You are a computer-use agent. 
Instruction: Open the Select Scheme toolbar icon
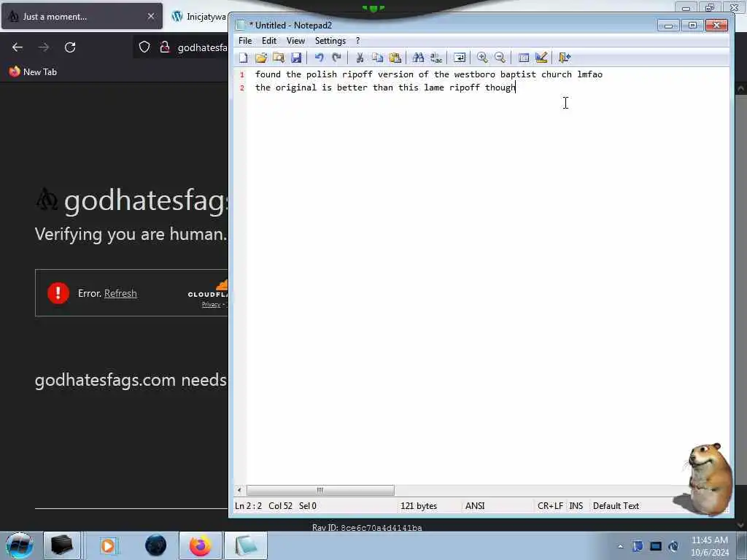pos(524,58)
